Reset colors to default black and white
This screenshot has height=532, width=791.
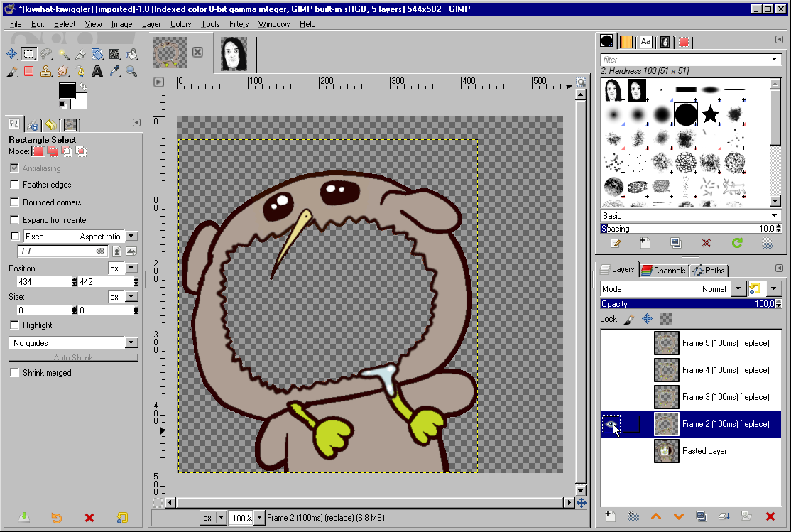click(x=62, y=105)
